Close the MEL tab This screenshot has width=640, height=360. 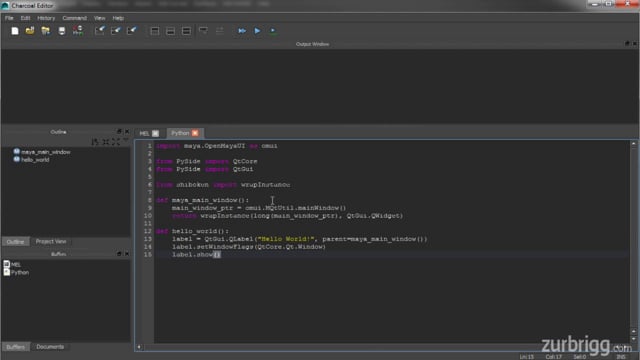(x=156, y=133)
